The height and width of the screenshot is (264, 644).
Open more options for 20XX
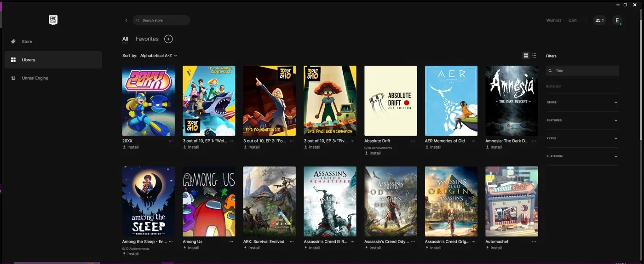tap(171, 141)
